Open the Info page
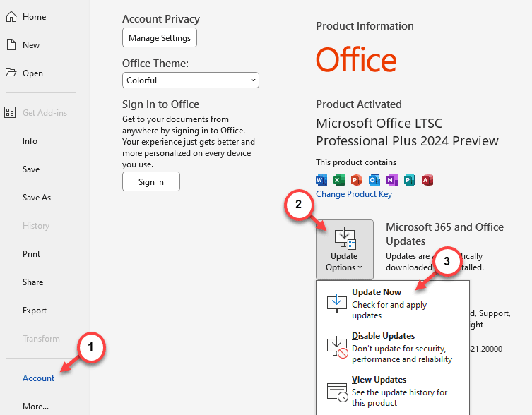The image size is (532, 415). pos(30,141)
